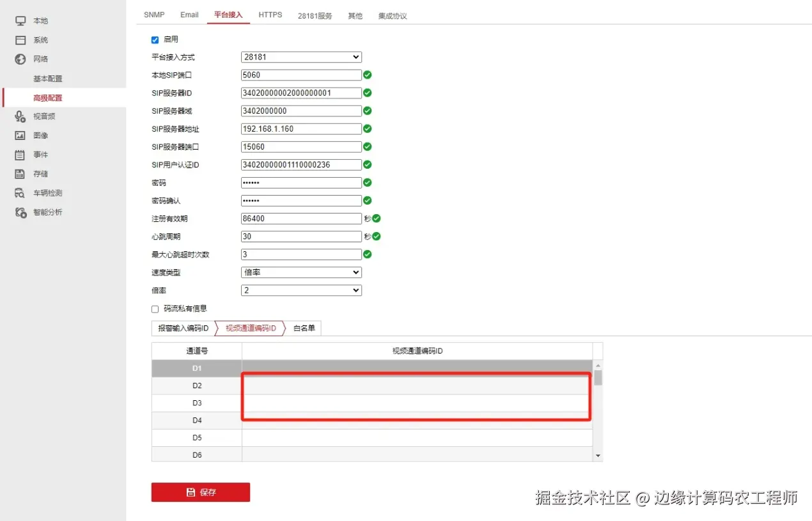
Task: Click the 通道号 column header
Action: click(197, 351)
